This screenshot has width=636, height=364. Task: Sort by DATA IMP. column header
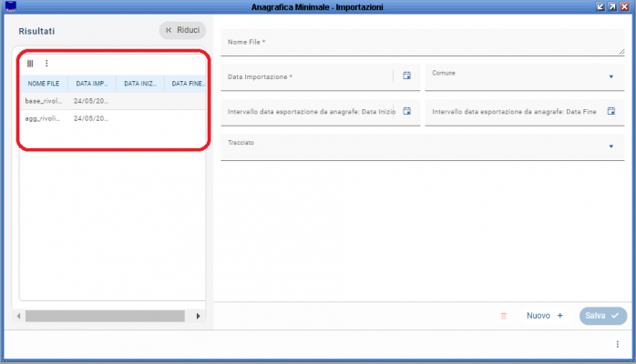pos(92,84)
